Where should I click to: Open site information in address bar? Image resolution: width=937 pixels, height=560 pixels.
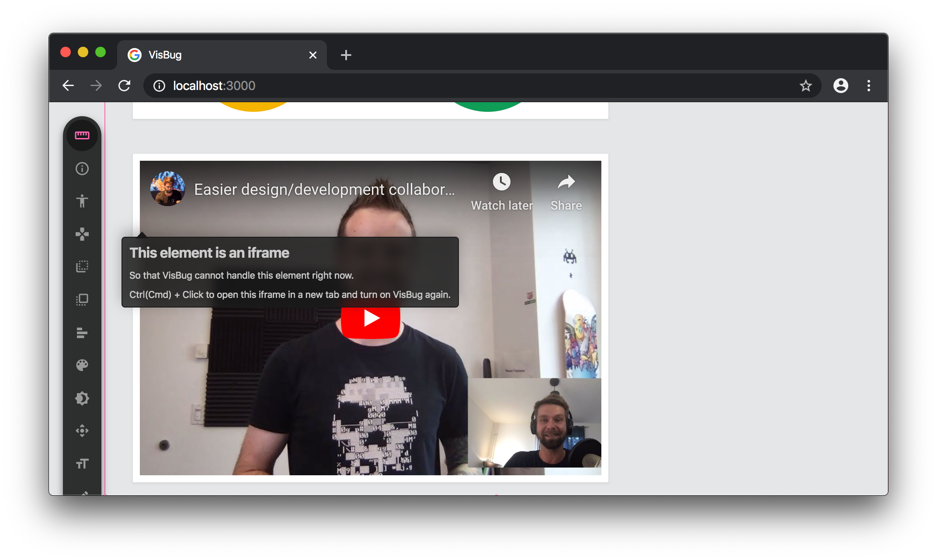tap(159, 86)
